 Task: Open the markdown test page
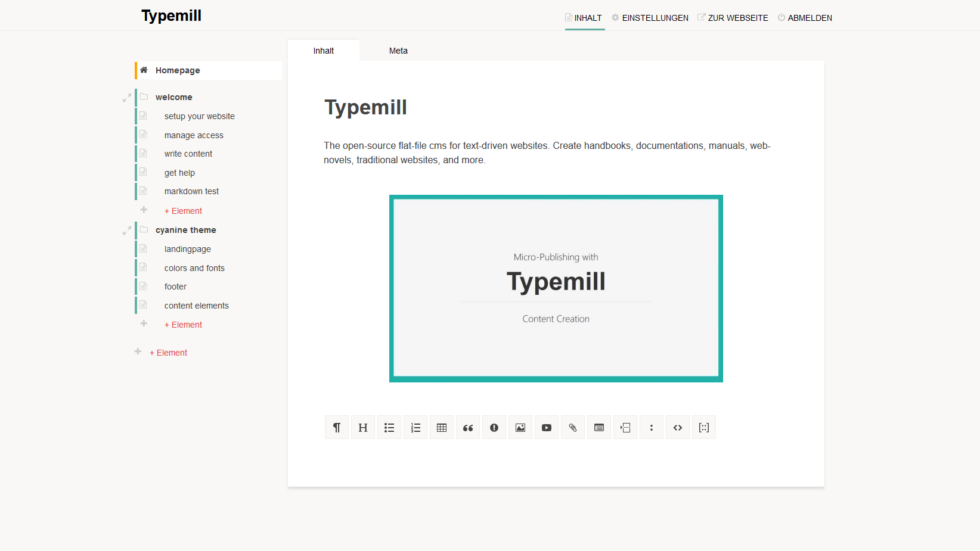(x=191, y=191)
